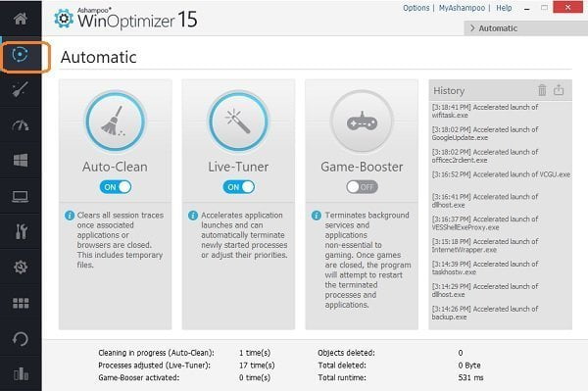Click the 'Objects deleted:' label
588x391 pixels.
(346, 353)
